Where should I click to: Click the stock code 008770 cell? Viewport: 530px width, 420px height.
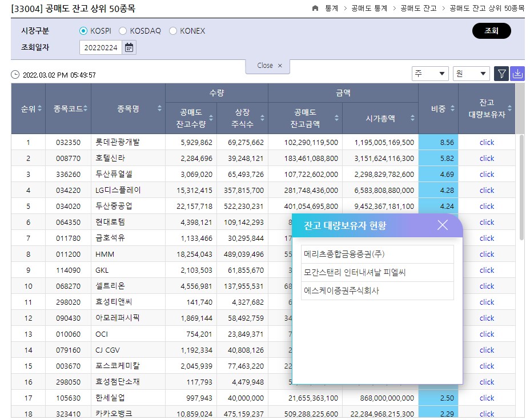(69, 158)
